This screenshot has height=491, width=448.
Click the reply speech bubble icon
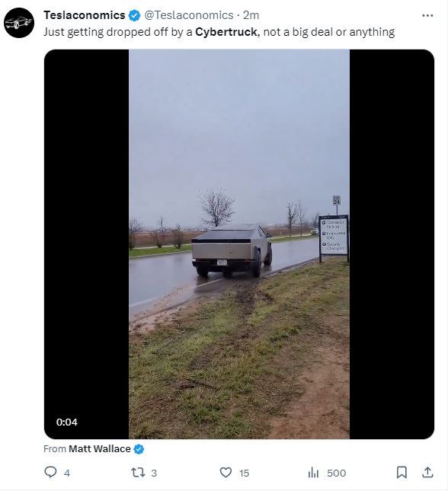point(50,472)
